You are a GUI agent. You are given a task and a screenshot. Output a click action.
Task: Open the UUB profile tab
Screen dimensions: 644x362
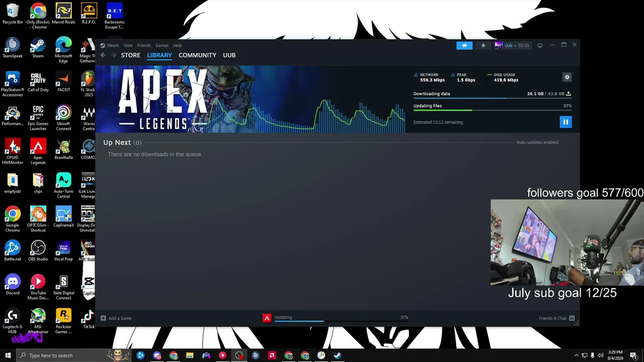(x=229, y=55)
